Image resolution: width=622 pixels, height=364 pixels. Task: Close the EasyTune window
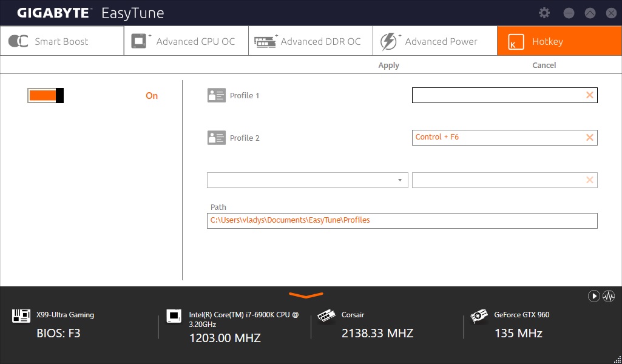click(611, 13)
